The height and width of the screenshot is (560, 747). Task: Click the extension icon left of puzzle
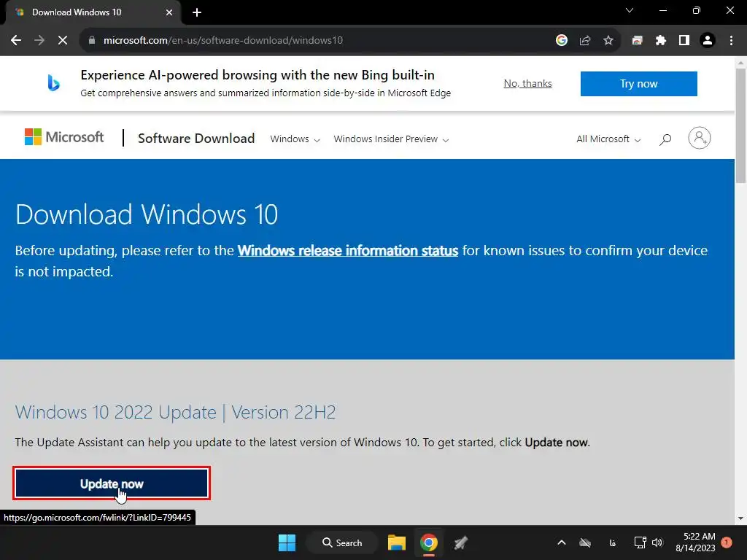(638, 41)
